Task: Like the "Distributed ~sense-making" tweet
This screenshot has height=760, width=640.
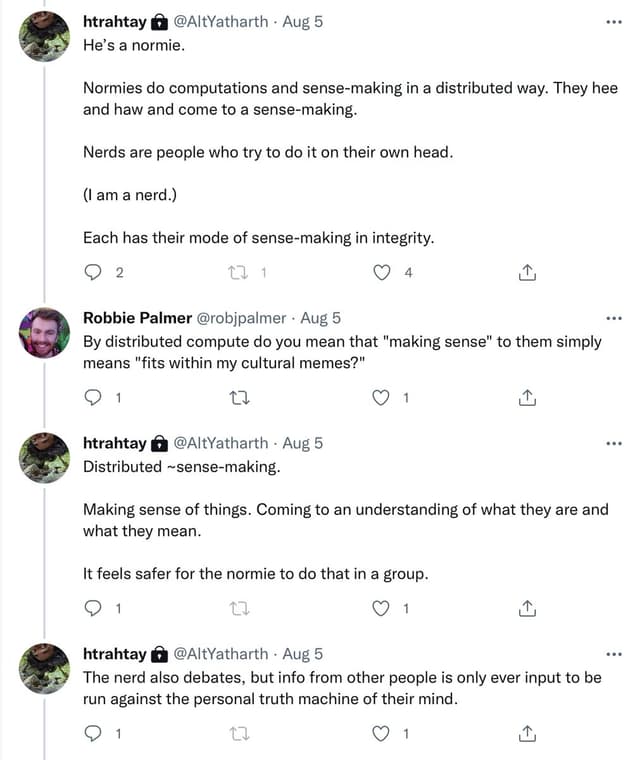Action: (x=381, y=608)
